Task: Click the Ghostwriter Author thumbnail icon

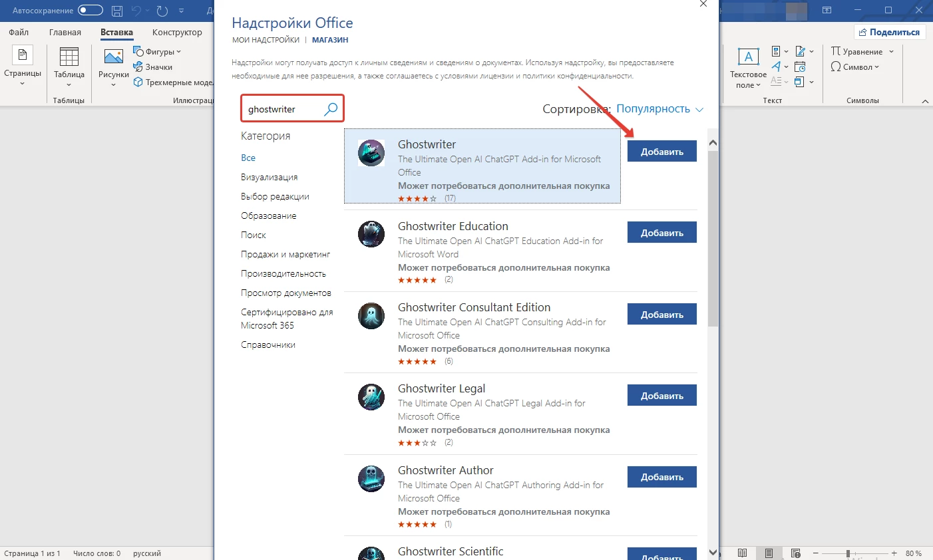Action: pyautogui.click(x=371, y=478)
